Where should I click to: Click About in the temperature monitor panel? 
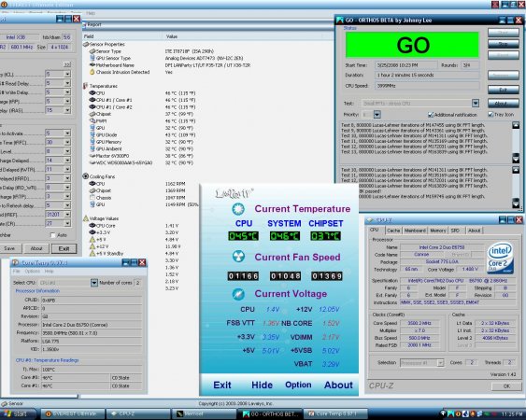pyautogui.click(x=338, y=385)
